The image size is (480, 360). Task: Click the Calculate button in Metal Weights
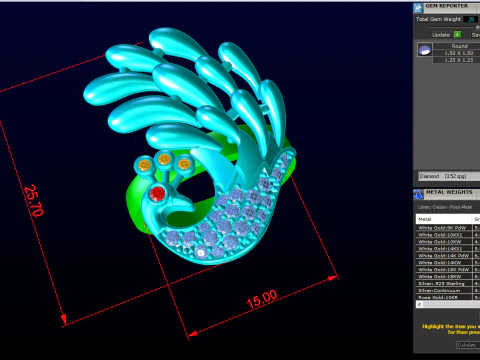[x=468, y=345]
